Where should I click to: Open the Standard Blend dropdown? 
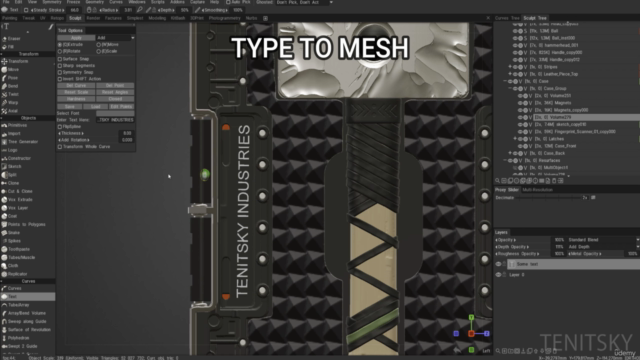coord(603,240)
